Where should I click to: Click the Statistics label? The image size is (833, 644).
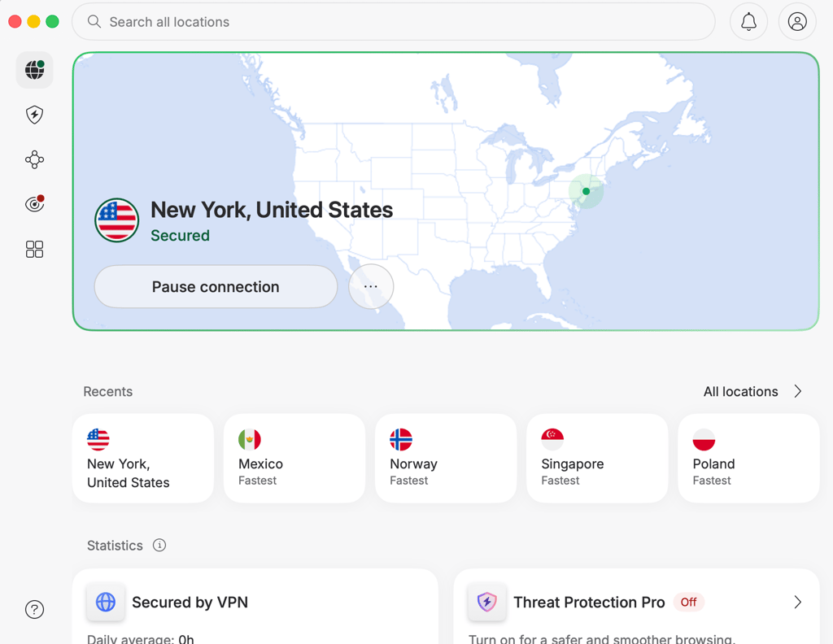pyautogui.click(x=115, y=546)
